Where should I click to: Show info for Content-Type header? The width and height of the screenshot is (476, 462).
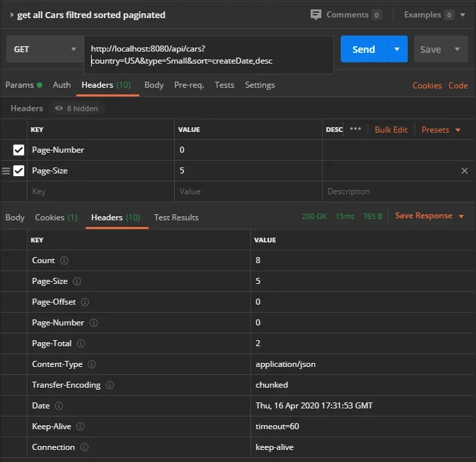point(92,364)
